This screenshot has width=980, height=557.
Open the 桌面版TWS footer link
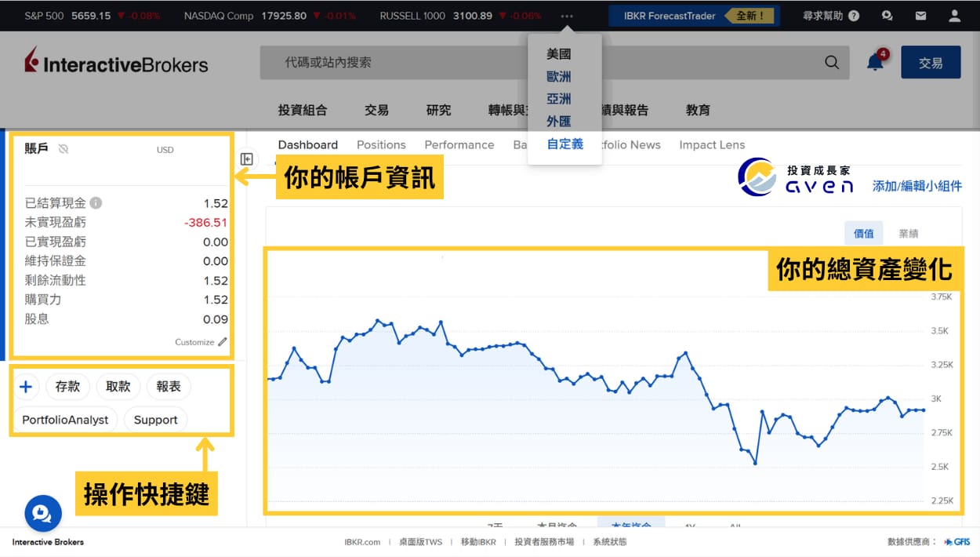point(420,542)
